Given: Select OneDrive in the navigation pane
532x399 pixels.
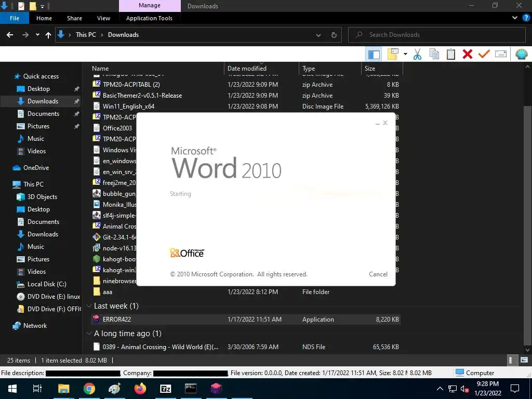Looking at the screenshot, I should click(x=36, y=168).
